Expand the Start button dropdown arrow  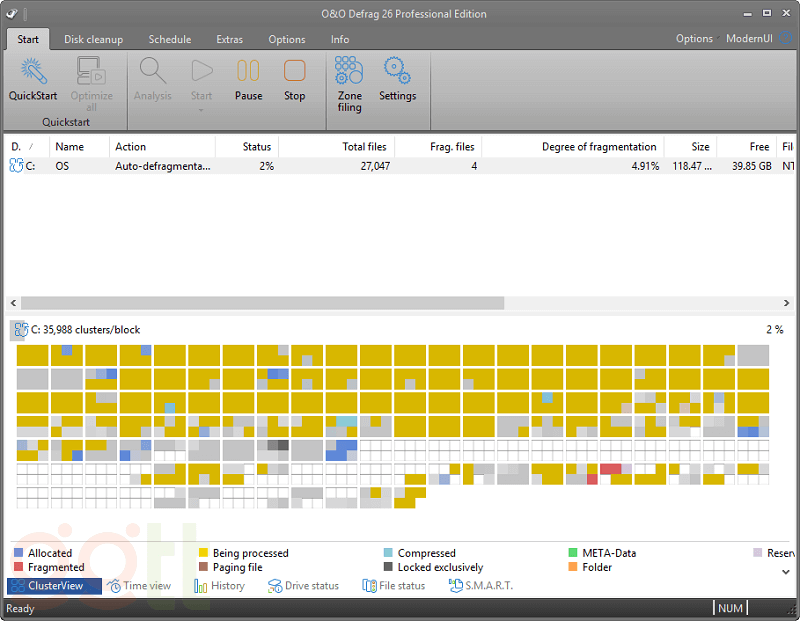click(201, 110)
